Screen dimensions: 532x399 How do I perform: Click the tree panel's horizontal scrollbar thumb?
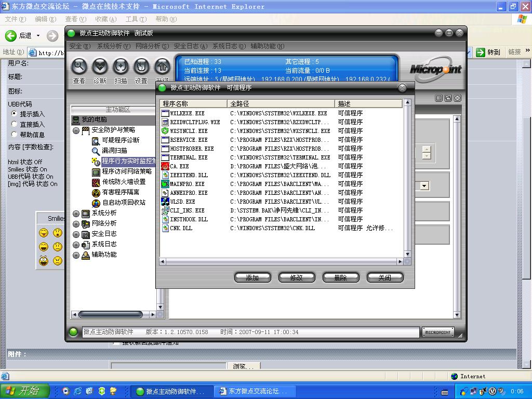(111, 314)
